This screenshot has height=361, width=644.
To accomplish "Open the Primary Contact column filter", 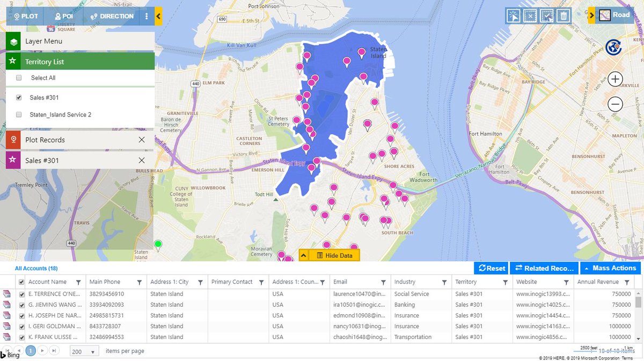I will point(261,282).
